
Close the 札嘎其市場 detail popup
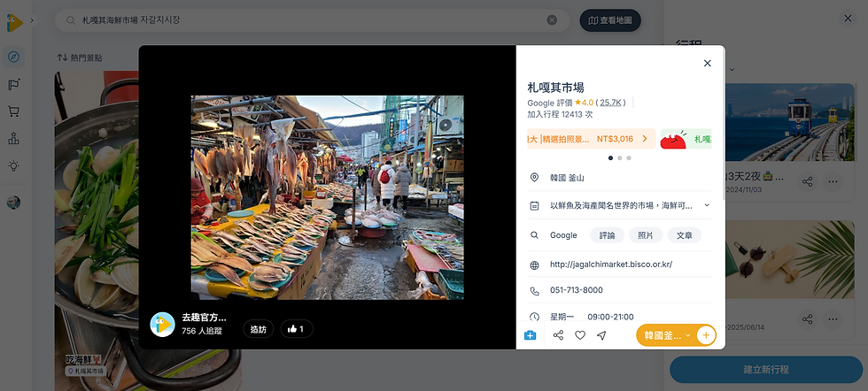click(x=707, y=63)
